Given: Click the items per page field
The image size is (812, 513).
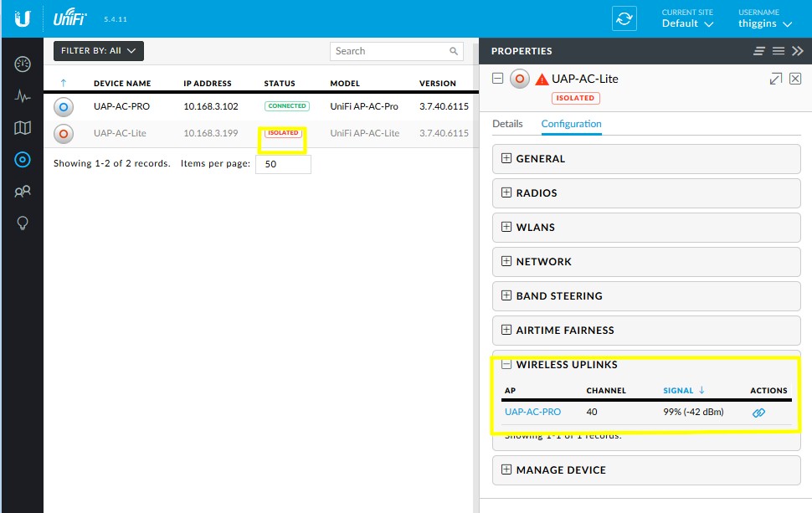Looking at the screenshot, I should (x=283, y=164).
